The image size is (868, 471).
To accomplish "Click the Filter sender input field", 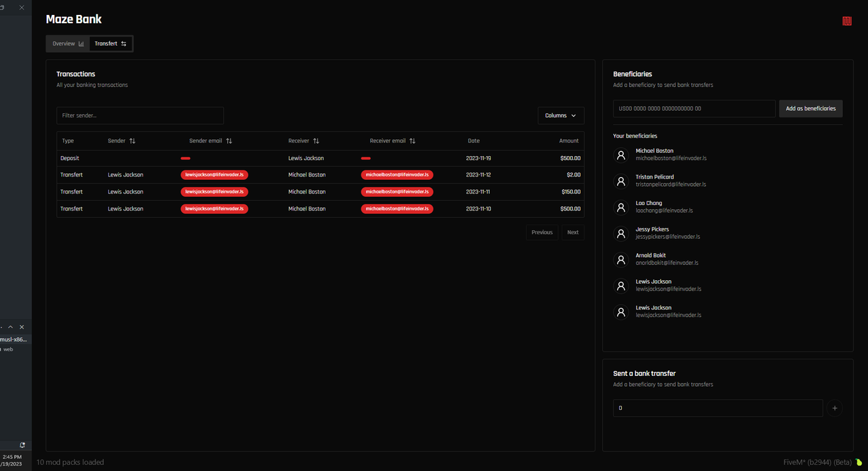I will point(140,115).
